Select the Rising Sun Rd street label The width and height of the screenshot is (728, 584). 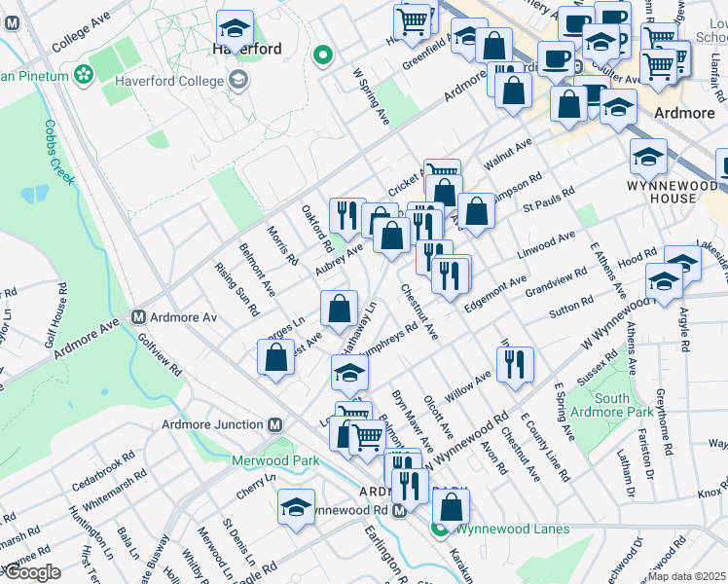[x=237, y=289]
